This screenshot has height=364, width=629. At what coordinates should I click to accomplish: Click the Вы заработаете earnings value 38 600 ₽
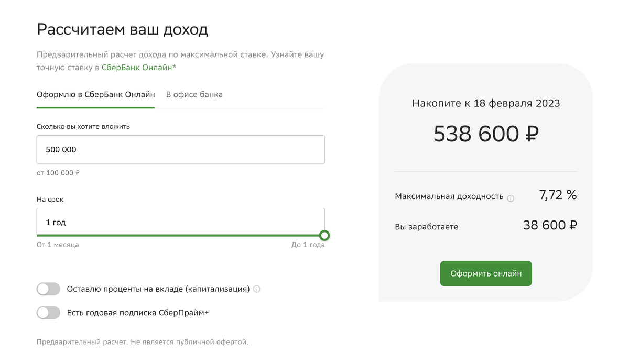549,225
